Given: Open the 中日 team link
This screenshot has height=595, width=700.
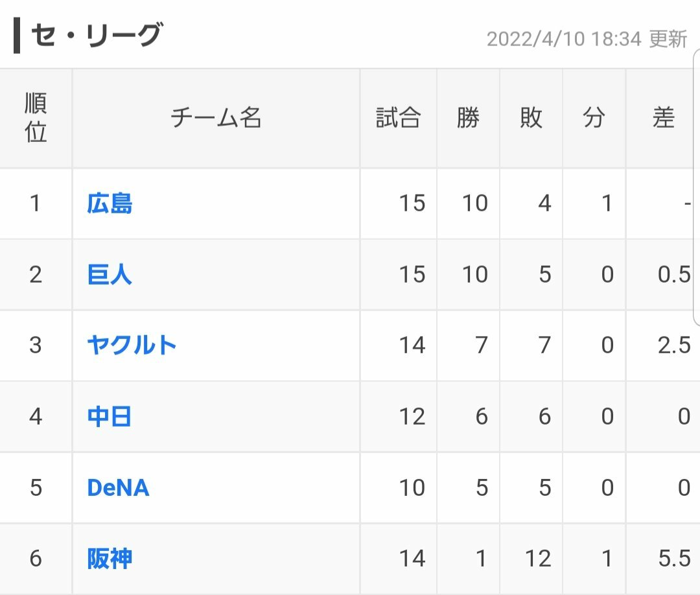Looking at the screenshot, I should click(110, 417).
